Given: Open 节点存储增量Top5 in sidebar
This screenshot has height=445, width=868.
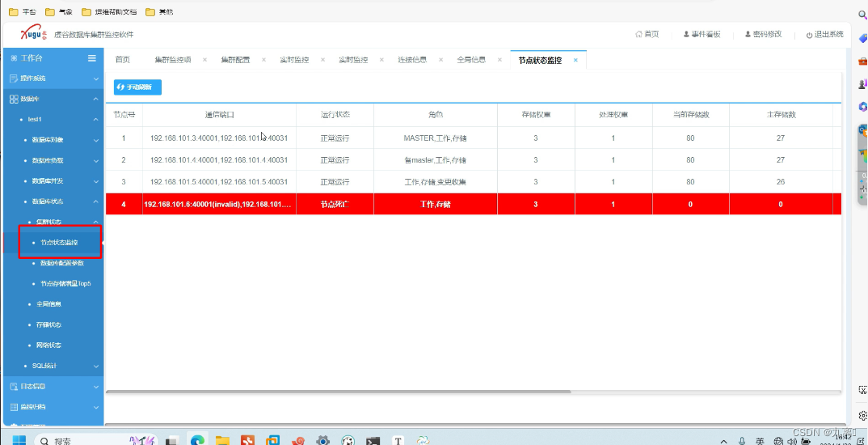Looking at the screenshot, I should click(x=65, y=284).
